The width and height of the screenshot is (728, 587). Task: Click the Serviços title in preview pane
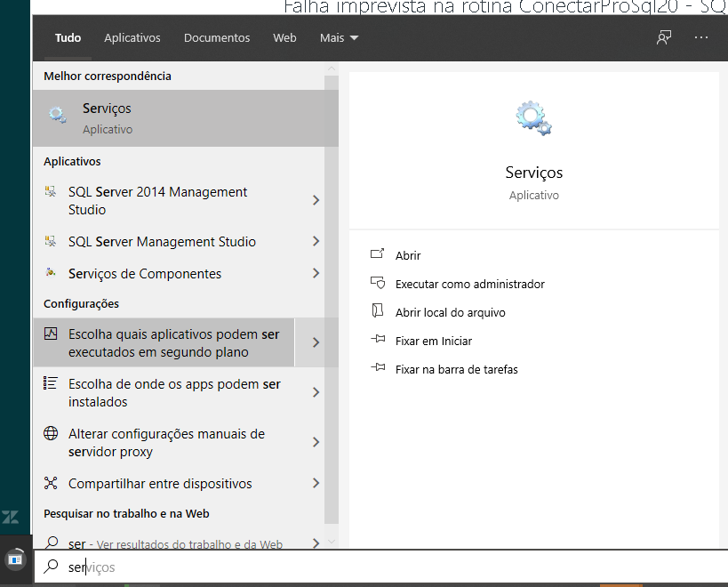pyautogui.click(x=534, y=173)
